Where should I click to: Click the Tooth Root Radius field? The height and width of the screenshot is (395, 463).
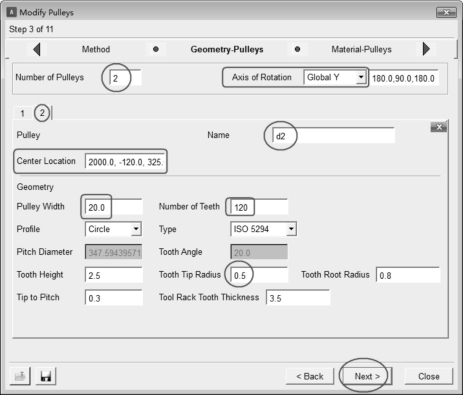pos(408,275)
